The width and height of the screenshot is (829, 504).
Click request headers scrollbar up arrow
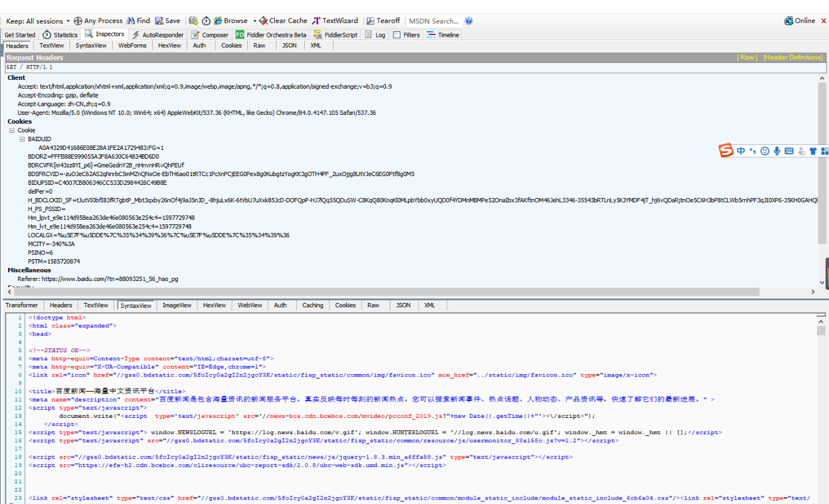[x=822, y=78]
